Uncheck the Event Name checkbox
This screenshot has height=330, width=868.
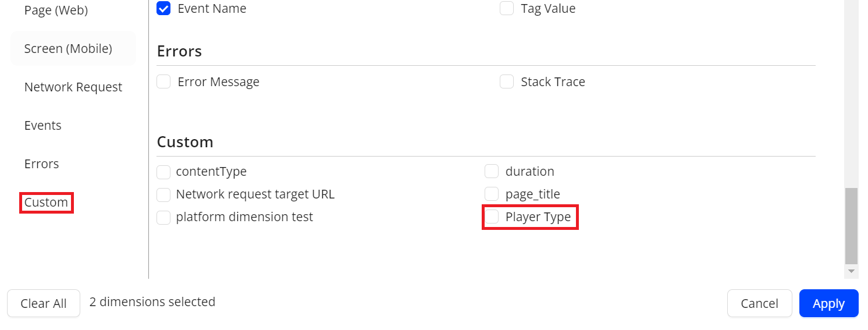(x=164, y=9)
